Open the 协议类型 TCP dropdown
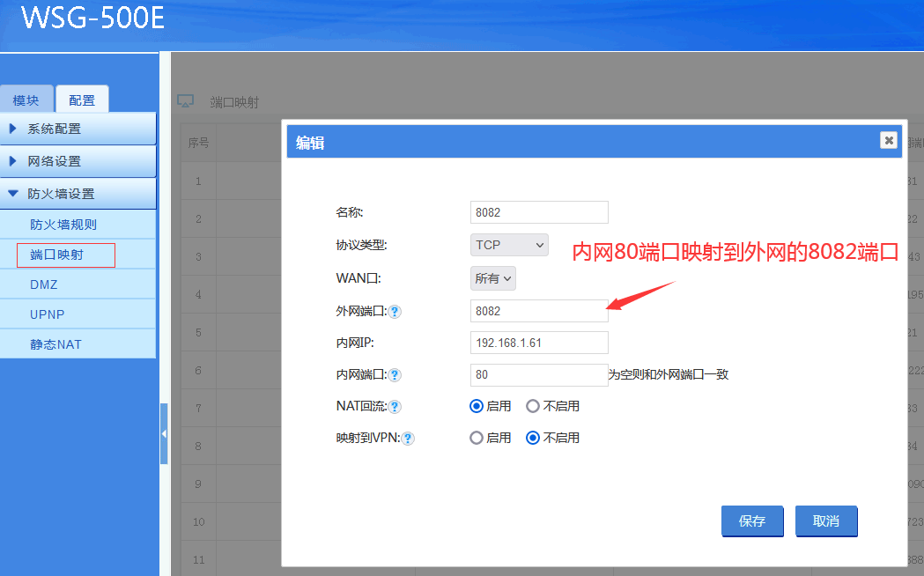 point(509,244)
